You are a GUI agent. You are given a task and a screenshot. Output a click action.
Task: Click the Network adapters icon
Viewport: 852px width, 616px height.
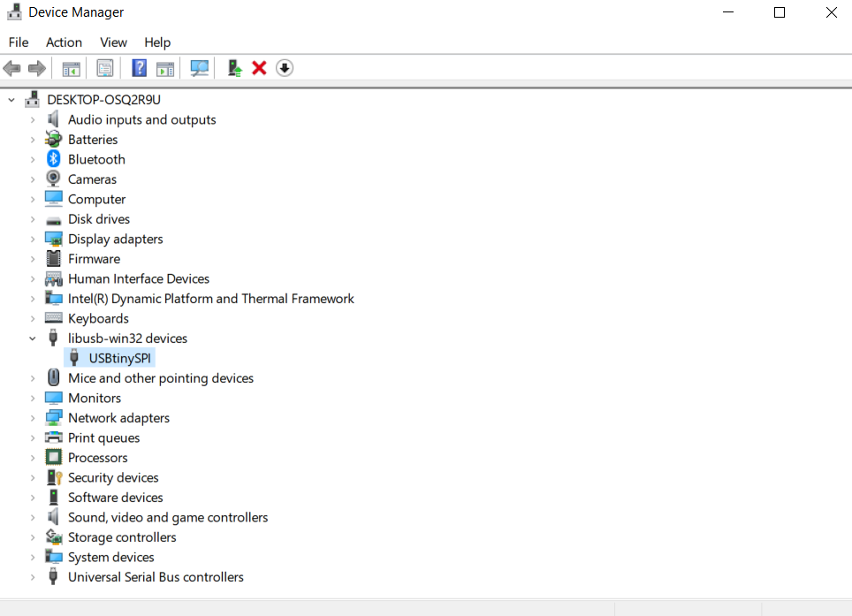(x=53, y=418)
